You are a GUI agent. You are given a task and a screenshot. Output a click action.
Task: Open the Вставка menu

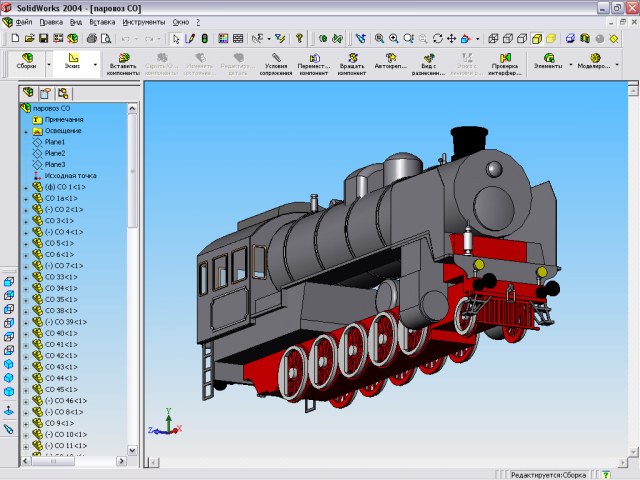(x=101, y=21)
